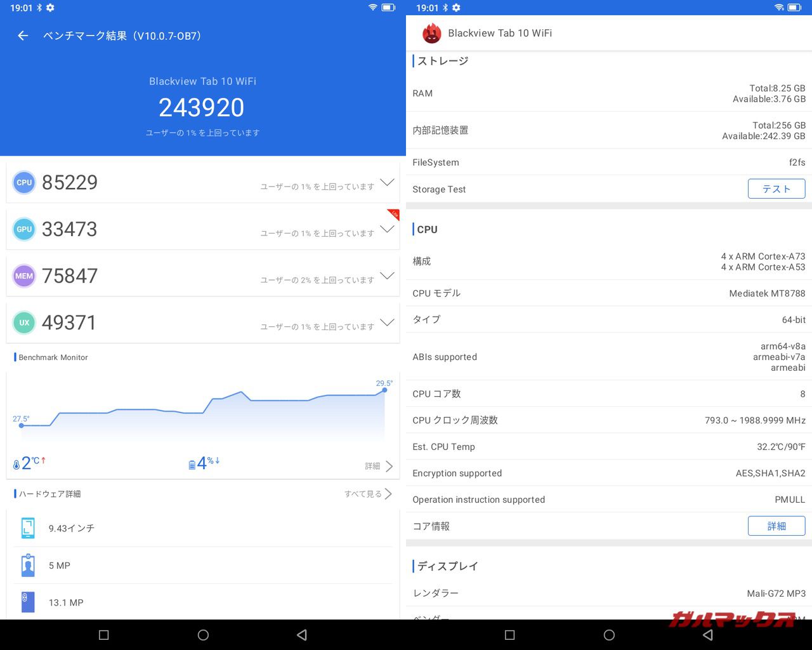Tap the UX score badge icon
This screenshot has height=650, width=812.
pos(24,322)
